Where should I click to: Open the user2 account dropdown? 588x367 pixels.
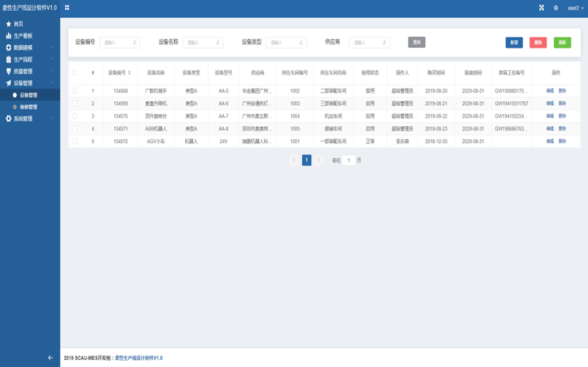point(575,8)
